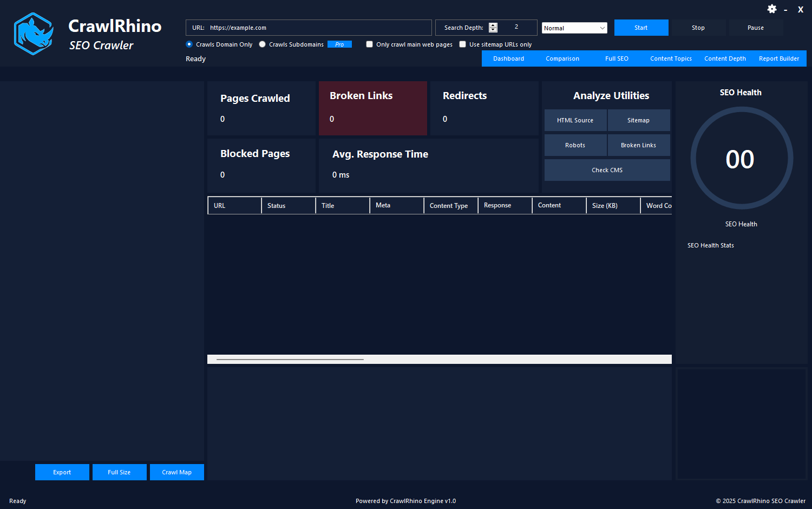Click the horizontal scrollbar below the results table

290,358
